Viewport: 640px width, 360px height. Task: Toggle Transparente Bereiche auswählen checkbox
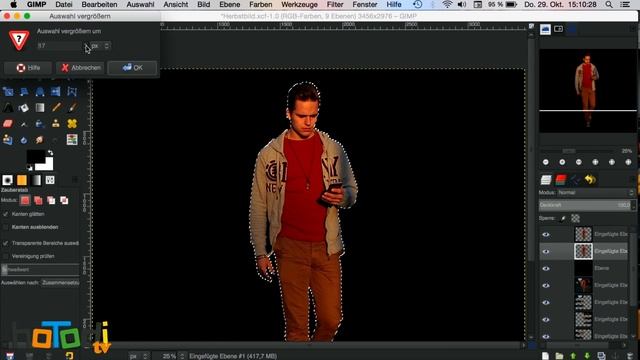[5, 243]
